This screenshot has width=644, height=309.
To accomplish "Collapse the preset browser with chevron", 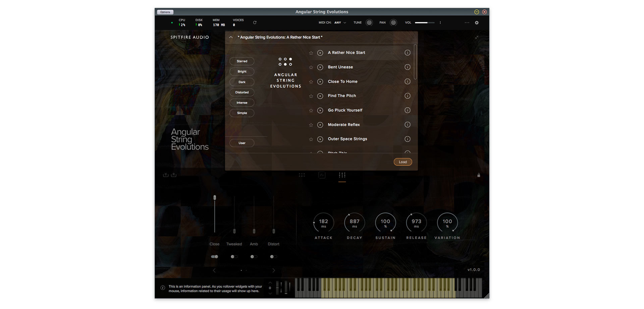I will coord(231,37).
